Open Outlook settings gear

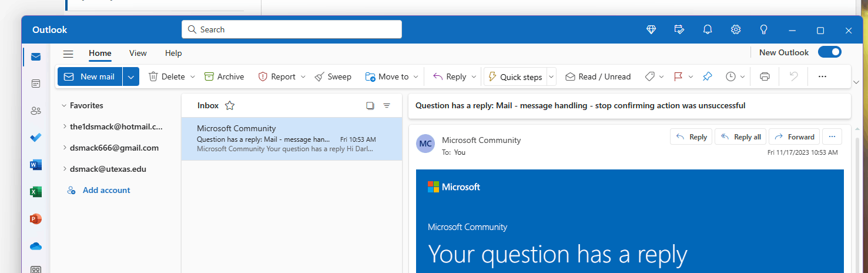[736, 29]
